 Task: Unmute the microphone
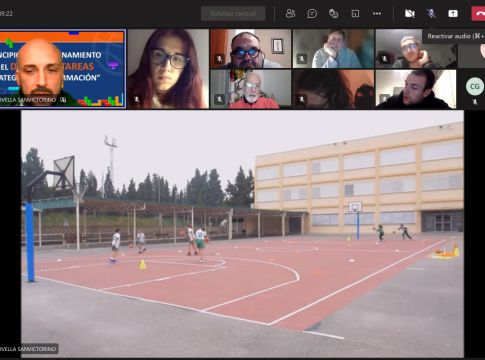click(x=431, y=13)
